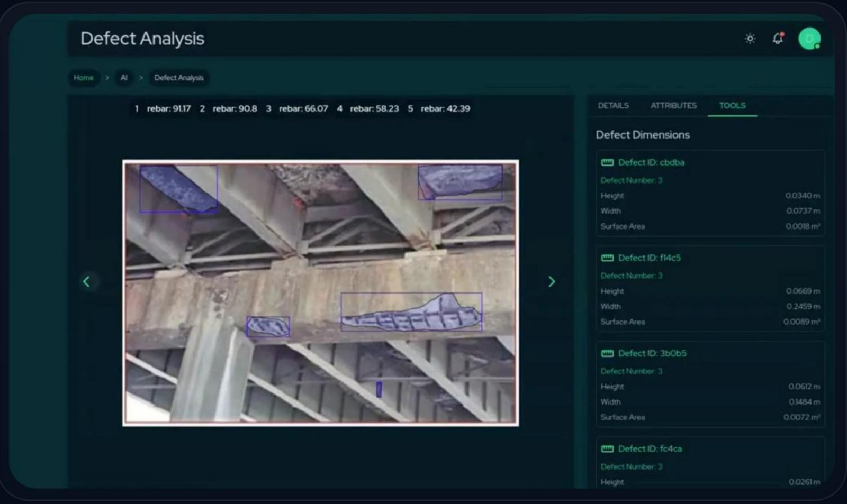Select detection 5 rebar: 42.39
This screenshot has width=847, height=504.
(x=439, y=108)
